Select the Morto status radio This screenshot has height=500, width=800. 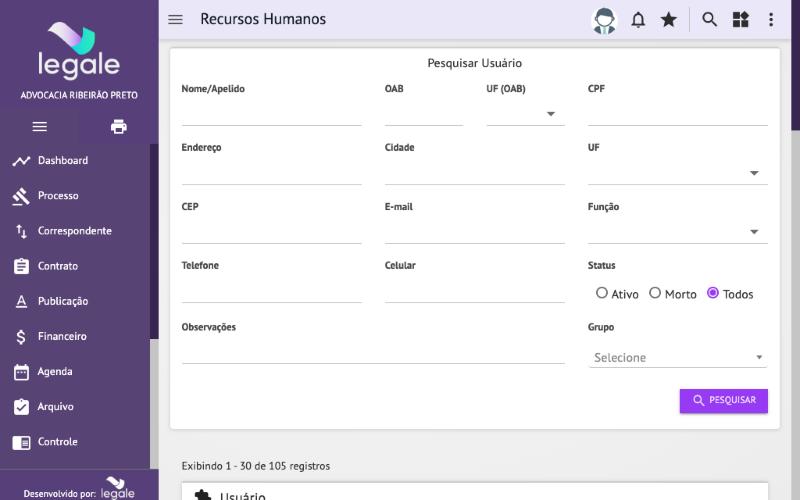(x=655, y=293)
